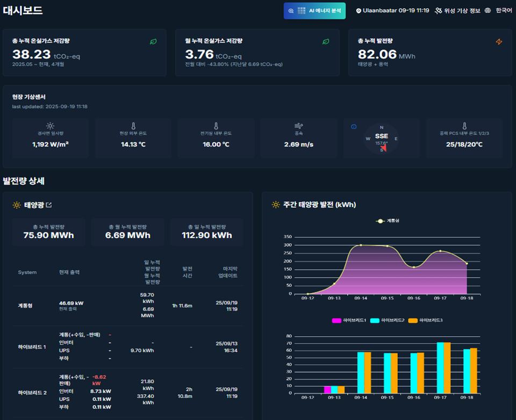Toggle the 하이브리드3 legend entry
Viewport: 516px width, 420px height.
(426, 320)
